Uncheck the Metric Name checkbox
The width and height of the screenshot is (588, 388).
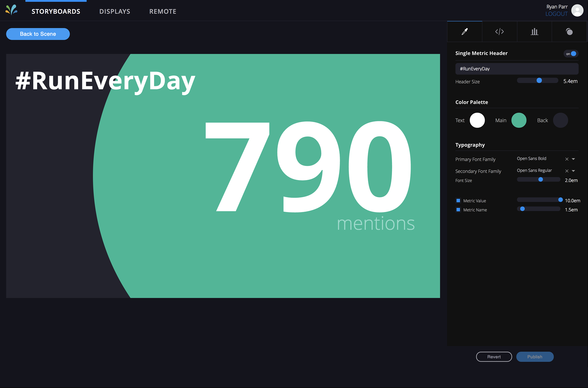[x=458, y=210]
